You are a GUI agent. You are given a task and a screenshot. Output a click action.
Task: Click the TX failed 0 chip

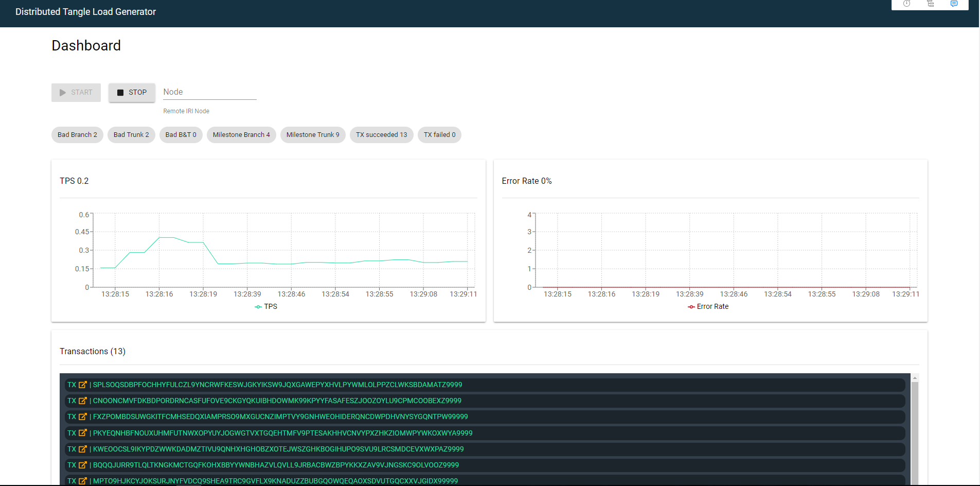coord(439,135)
